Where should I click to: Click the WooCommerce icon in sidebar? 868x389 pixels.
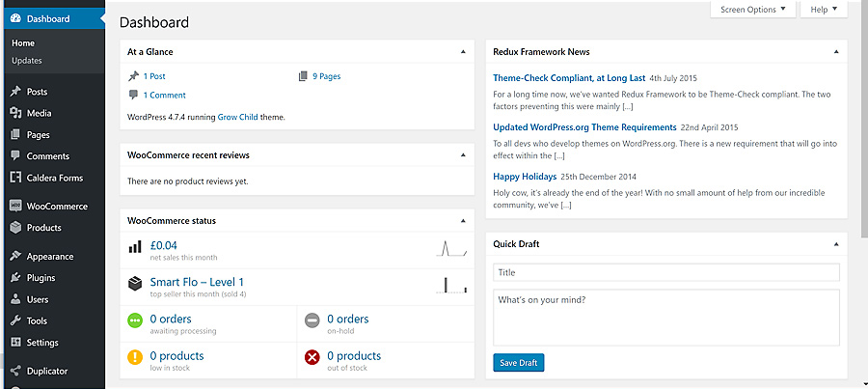click(15, 207)
